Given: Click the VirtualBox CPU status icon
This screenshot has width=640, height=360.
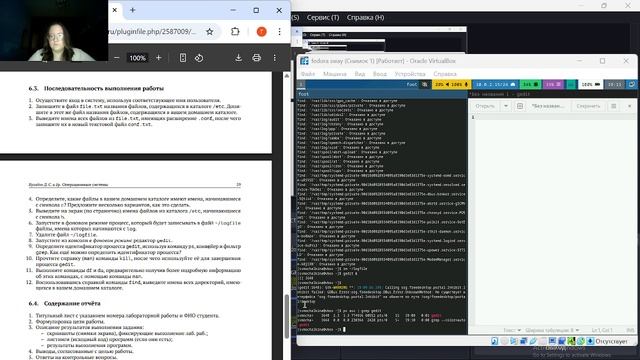Looking at the screenshot, I should [x=571, y=341].
